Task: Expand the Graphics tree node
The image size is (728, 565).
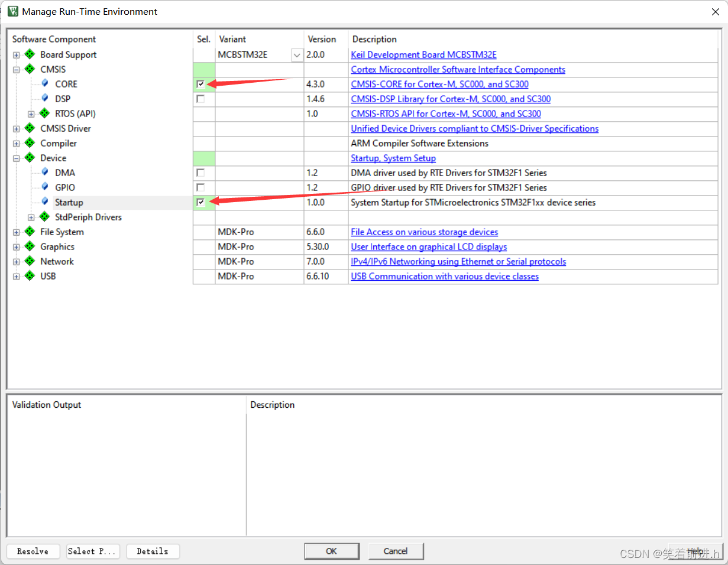Action: (17, 247)
